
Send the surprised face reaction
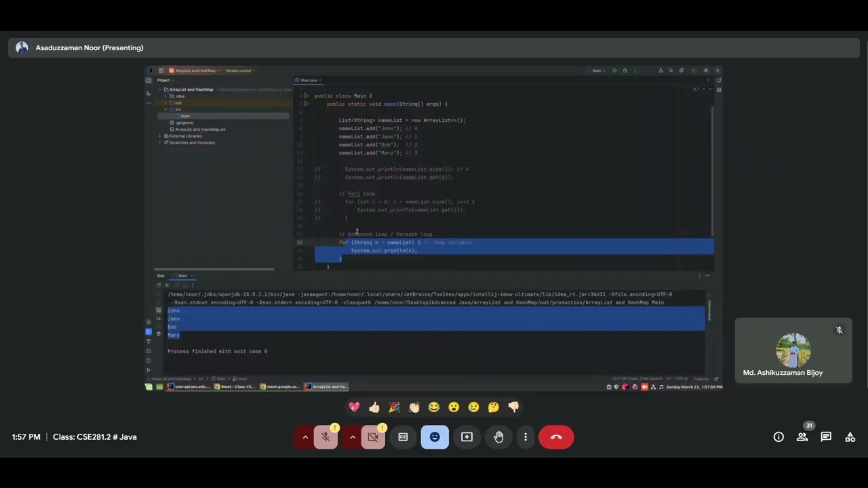pyautogui.click(x=454, y=407)
